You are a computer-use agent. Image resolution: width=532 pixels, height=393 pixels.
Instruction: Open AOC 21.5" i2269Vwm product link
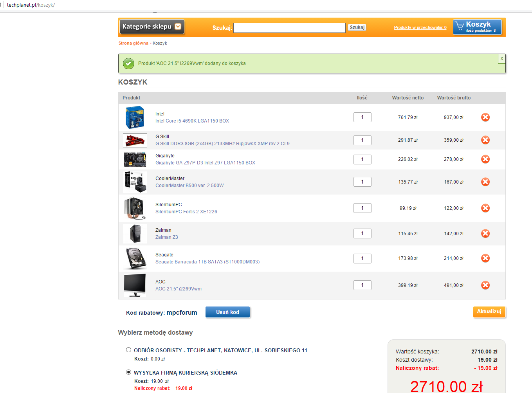(x=179, y=289)
